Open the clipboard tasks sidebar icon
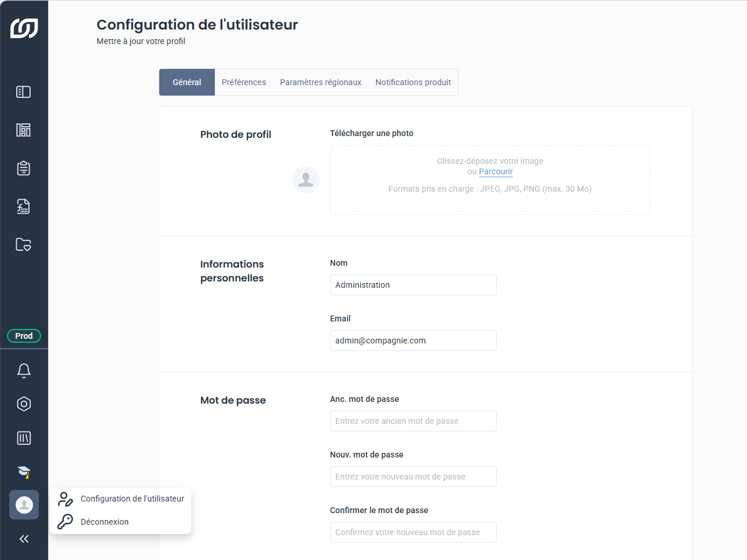This screenshot has width=747, height=560. tap(24, 169)
